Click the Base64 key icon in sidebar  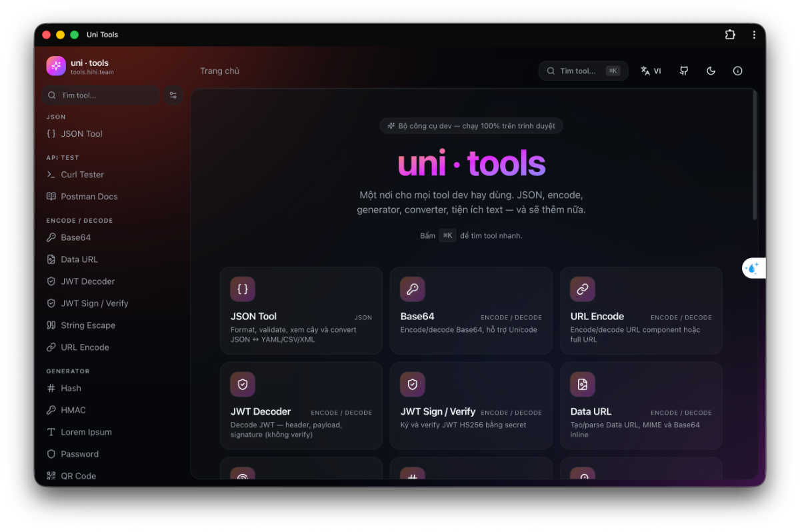click(51, 237)
